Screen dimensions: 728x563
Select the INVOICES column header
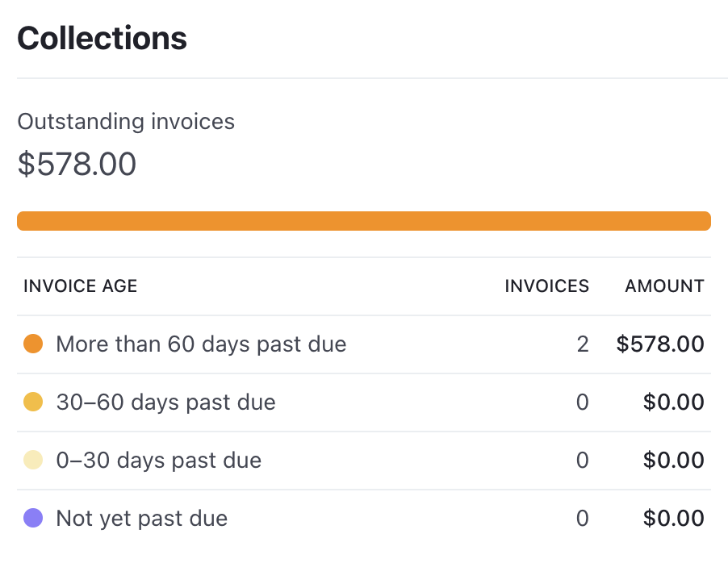click(546, 286)
